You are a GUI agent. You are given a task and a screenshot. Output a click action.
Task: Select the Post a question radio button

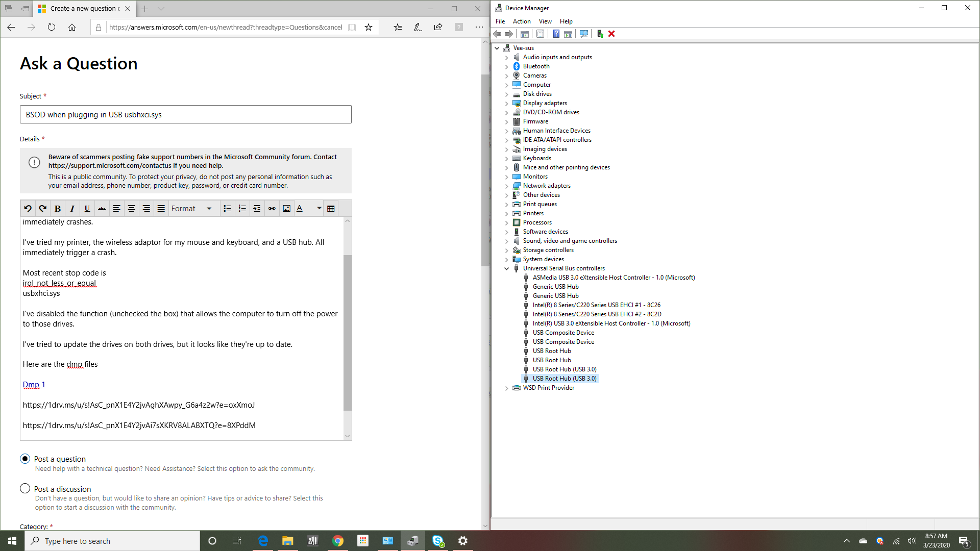point(25,459)
